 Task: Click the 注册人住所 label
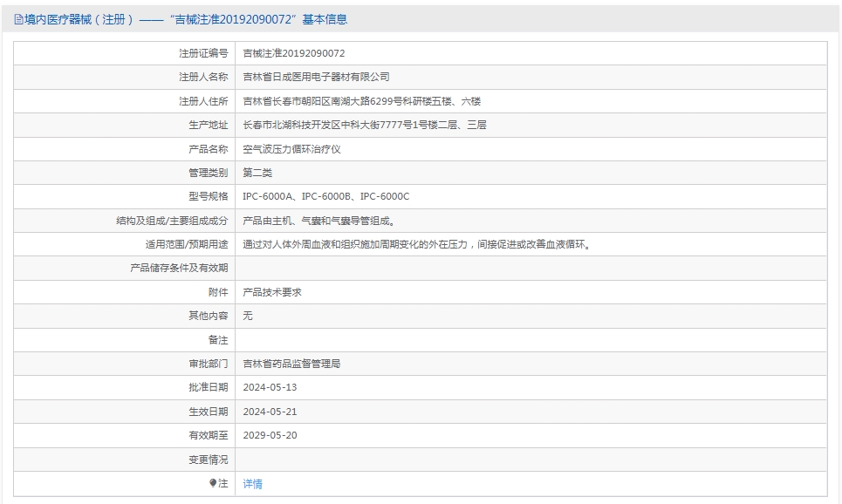(203, 101)
